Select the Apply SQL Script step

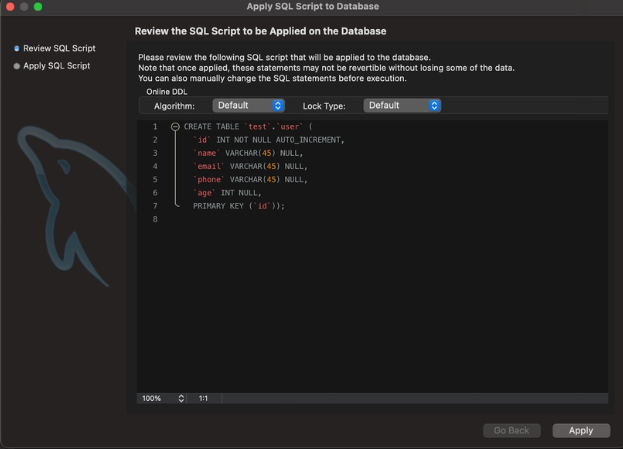click(56, 66)
